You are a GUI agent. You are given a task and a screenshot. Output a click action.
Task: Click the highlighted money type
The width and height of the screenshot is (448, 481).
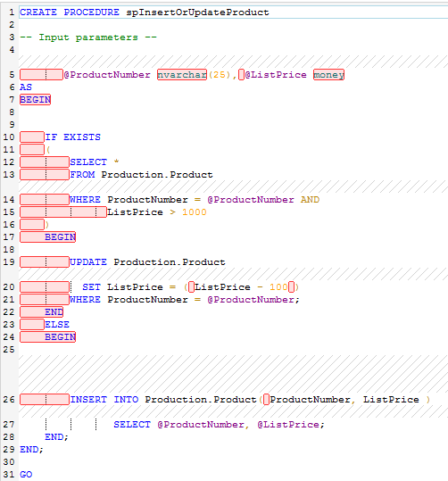pos(328,75)
